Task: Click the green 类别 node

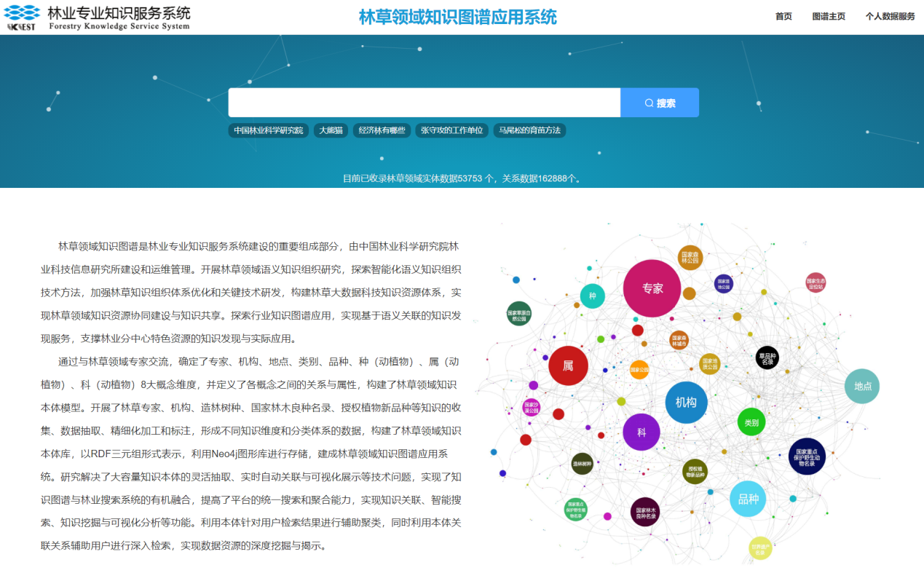Action: [x=751, y=422]
